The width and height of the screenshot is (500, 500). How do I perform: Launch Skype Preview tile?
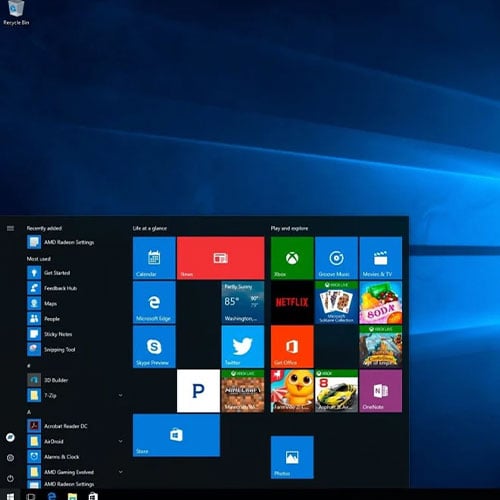click(154, 347)
